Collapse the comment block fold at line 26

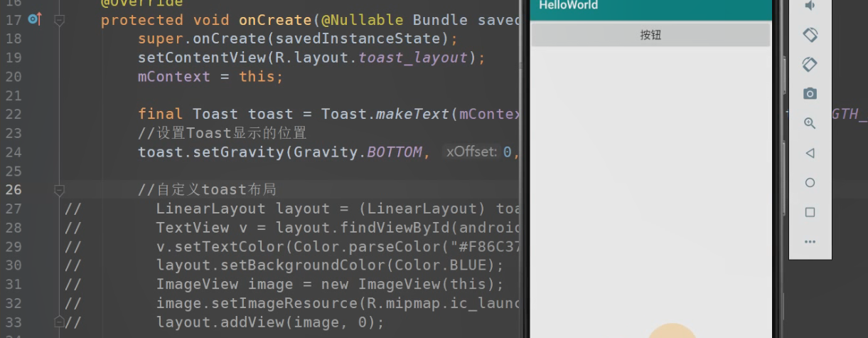pos(60,190)
